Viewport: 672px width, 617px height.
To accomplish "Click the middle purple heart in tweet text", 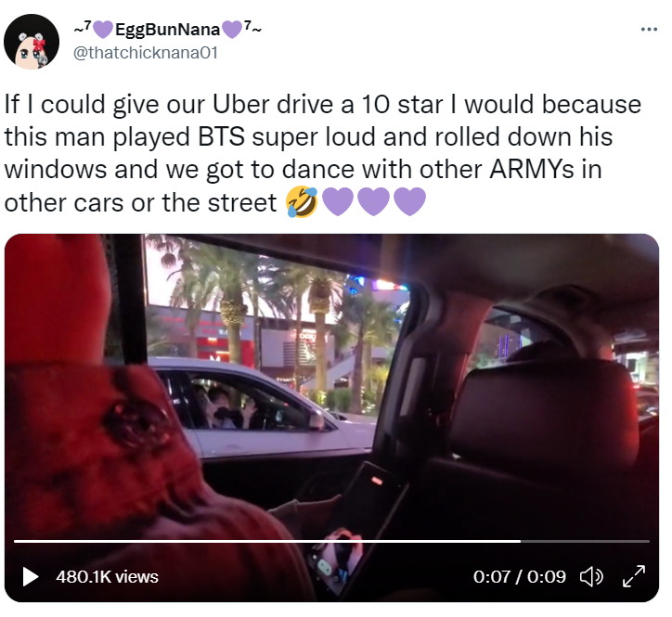I will point(374,202).
